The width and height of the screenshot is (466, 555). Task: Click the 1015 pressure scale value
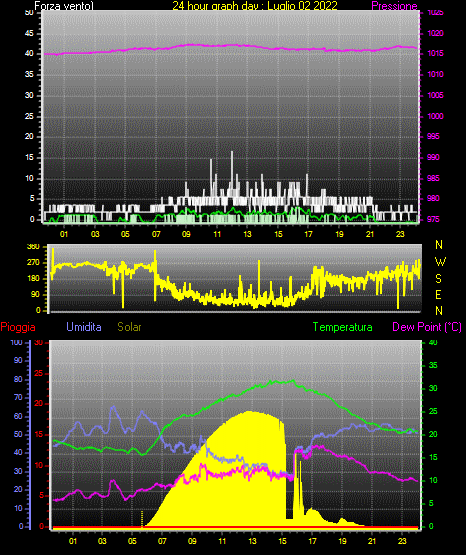point(435,53)
